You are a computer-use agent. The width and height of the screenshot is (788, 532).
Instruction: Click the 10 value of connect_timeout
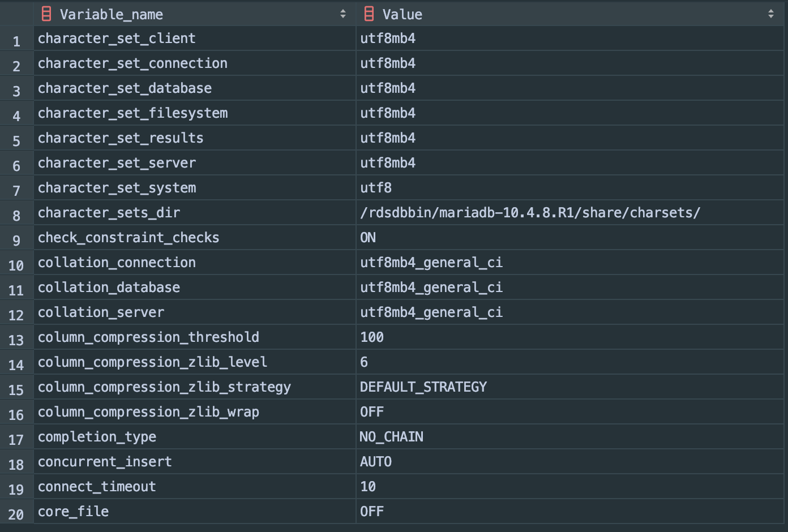tap(368, 487)
